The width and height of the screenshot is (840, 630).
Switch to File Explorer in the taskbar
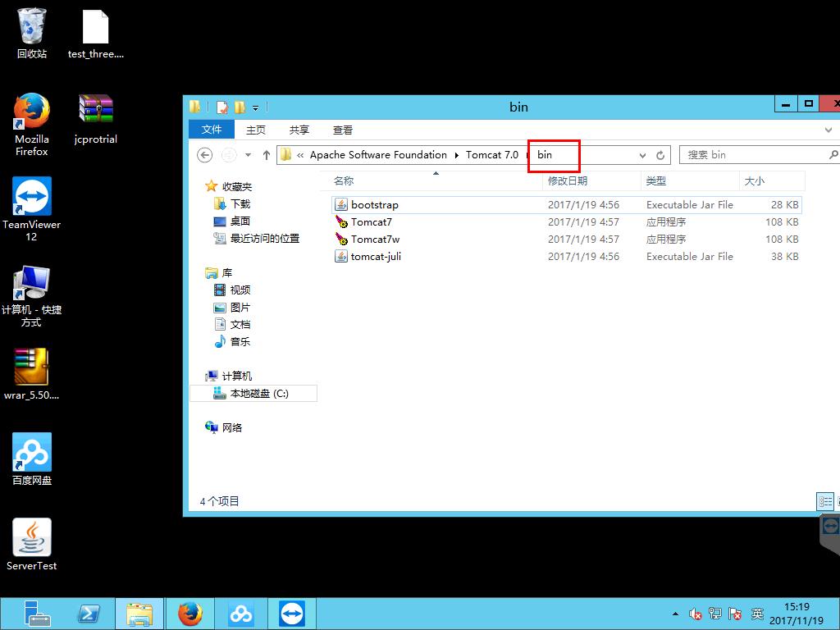[139, 614]
